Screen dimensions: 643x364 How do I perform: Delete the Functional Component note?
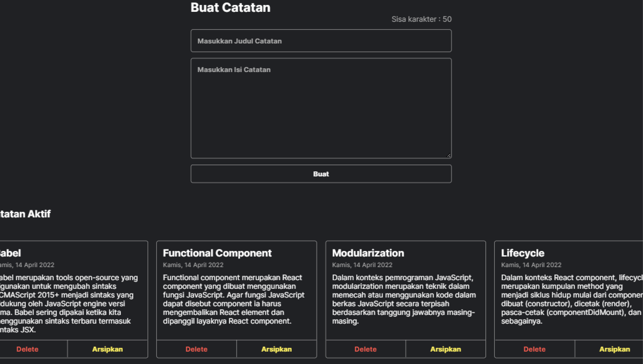click(197, 349)
